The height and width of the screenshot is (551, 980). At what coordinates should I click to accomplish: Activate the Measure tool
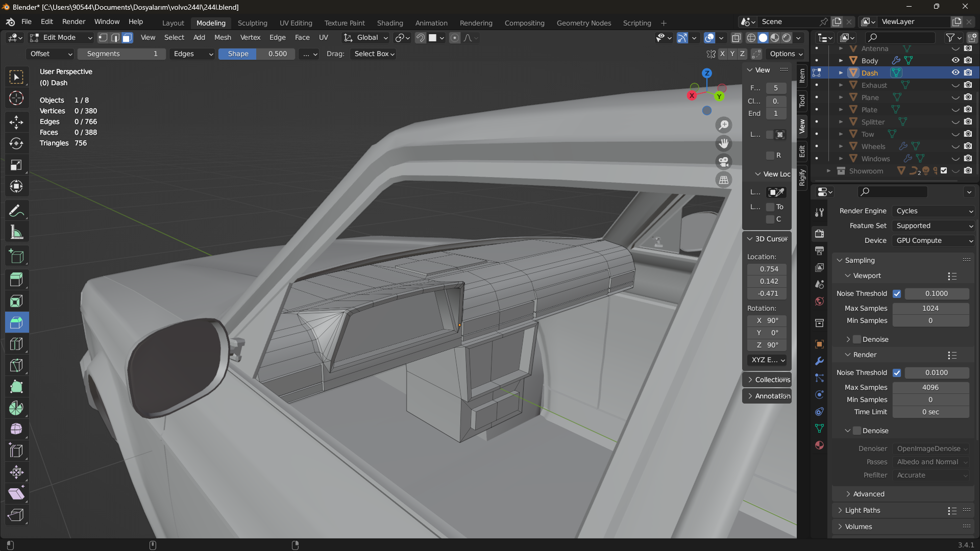[16, 233]
